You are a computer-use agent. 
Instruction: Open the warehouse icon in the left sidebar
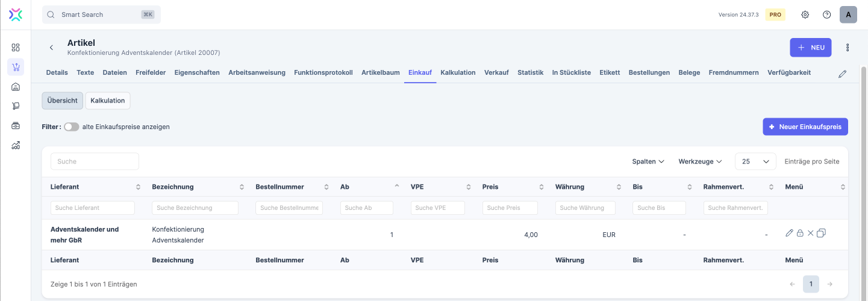click(x=16, y=87)
